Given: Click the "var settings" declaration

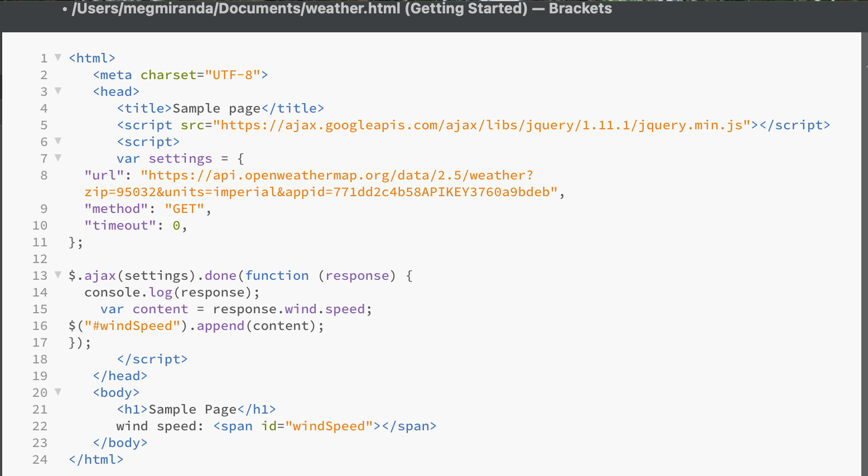Looking at the screenshot, I should click(165, 159).
